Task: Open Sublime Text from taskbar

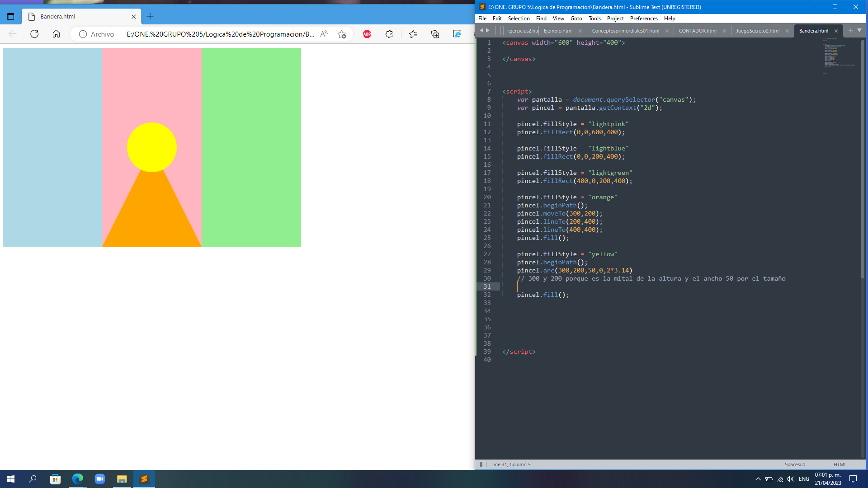Action: (x=144, y=479)
